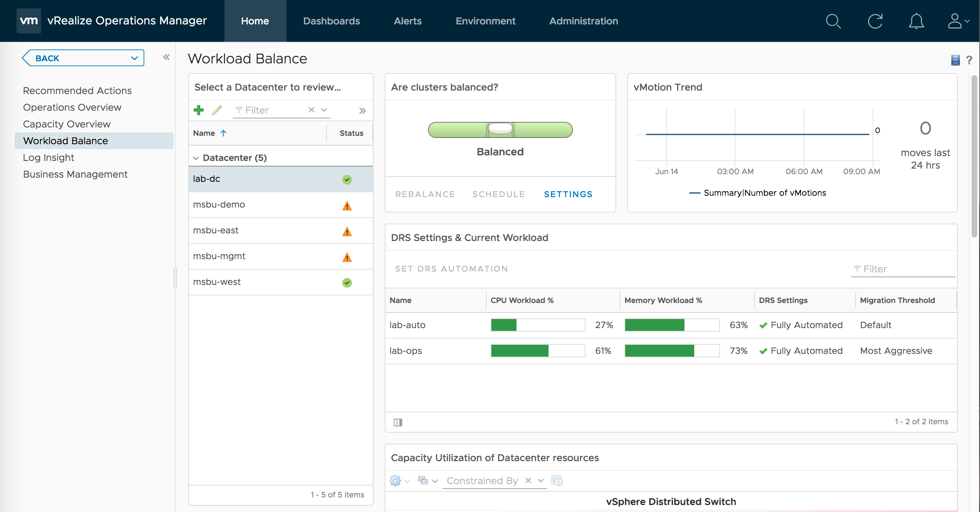Screen dimensions: 980x512
Task: Click the SCHEDULE button in cluster panel
Action: (499, 194)
